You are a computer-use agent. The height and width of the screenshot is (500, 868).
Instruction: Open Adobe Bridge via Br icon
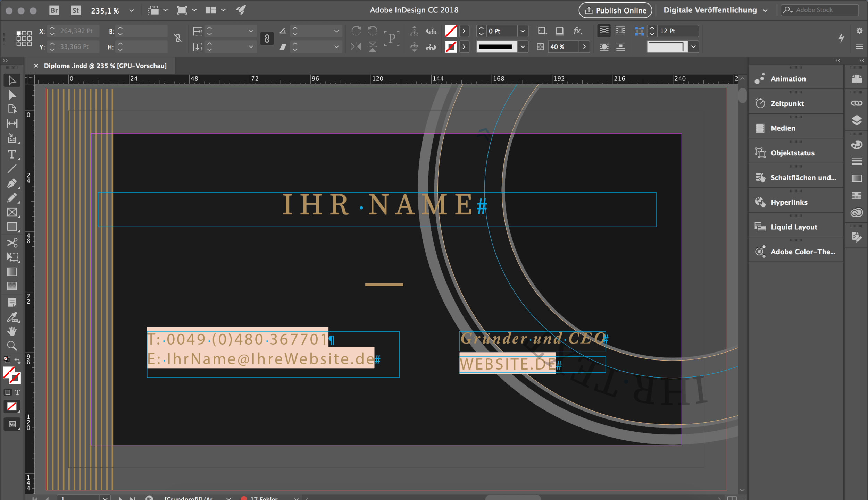(x=54, y=10)
